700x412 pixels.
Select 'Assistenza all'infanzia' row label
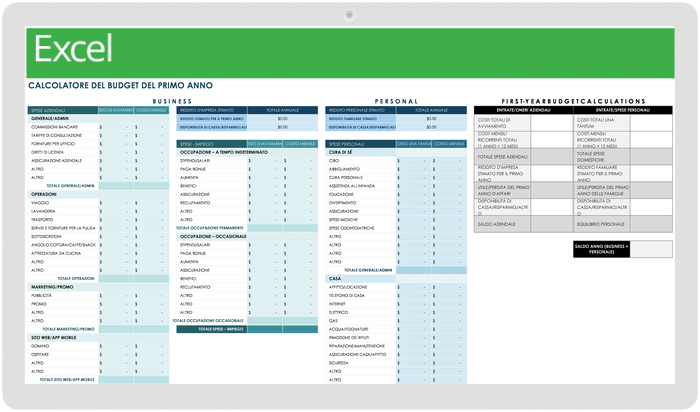click(352, 186)
